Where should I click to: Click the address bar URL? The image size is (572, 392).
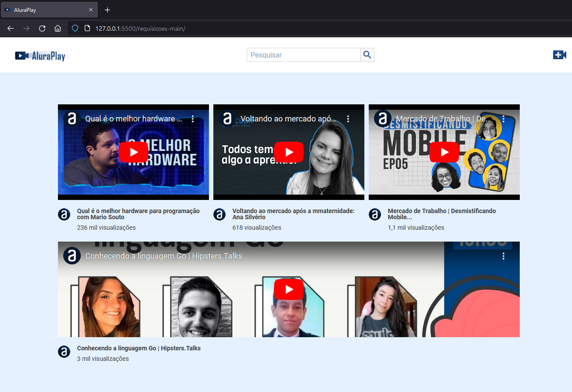click(140, 29)
